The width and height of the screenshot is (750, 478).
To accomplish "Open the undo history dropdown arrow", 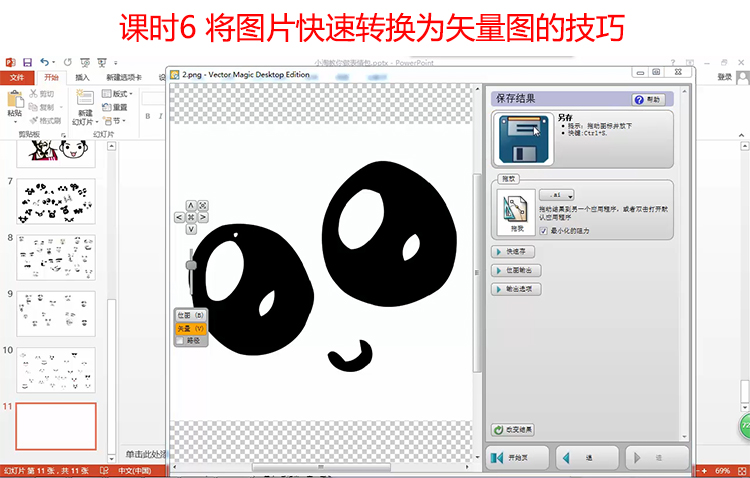I will (x=54, y=63).
